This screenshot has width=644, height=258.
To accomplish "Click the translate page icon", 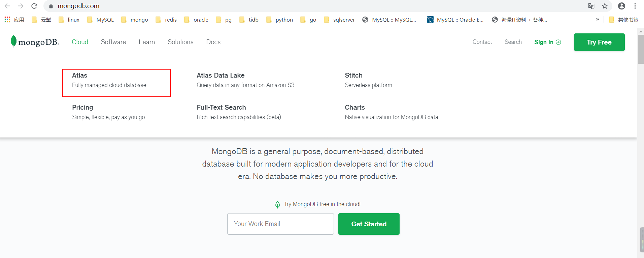I will [x=591, y=6].
